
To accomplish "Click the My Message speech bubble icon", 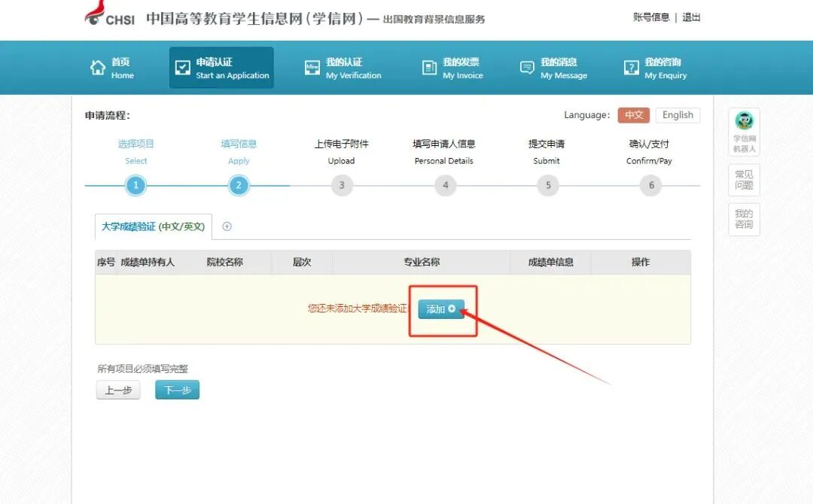I will 527,68.
